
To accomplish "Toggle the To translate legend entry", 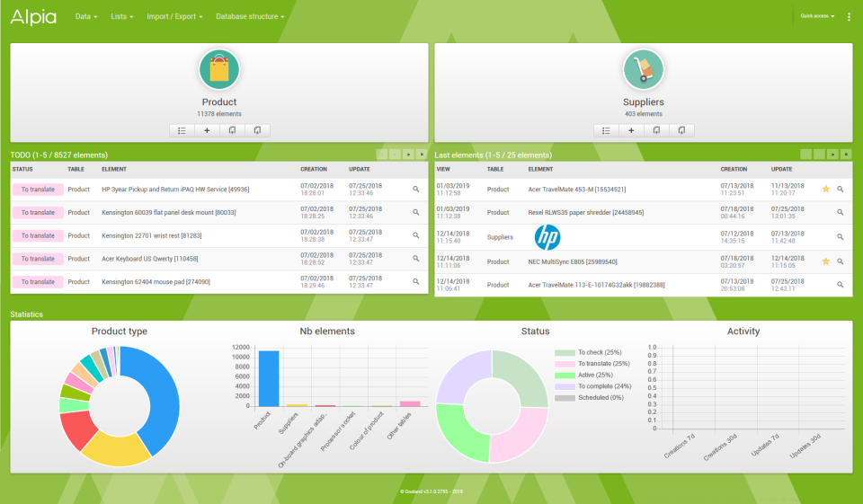I will pyautogui.click(x=592, y=364).
